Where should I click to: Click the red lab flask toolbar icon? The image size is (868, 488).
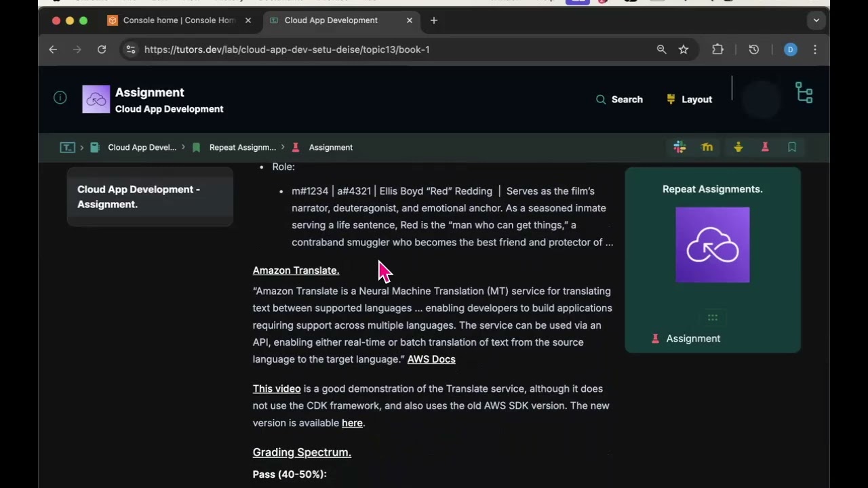[765, 147]
